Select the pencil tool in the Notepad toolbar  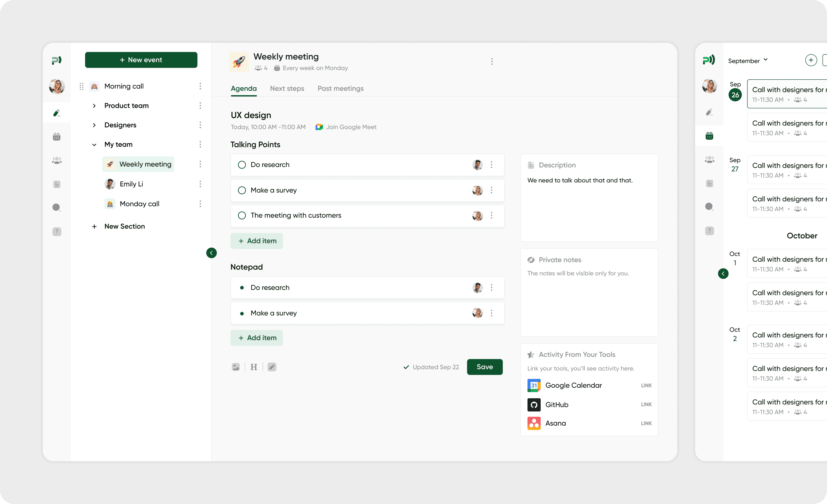pos(272,367)
